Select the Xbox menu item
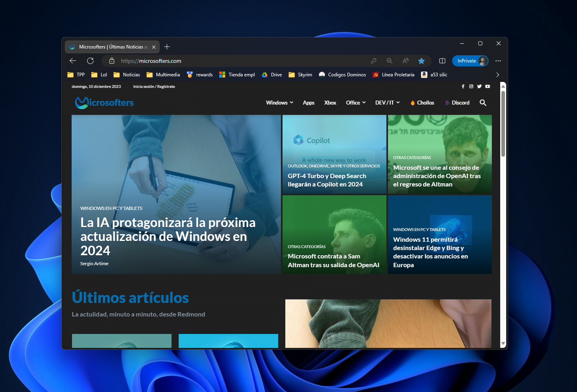 (330, 103)
